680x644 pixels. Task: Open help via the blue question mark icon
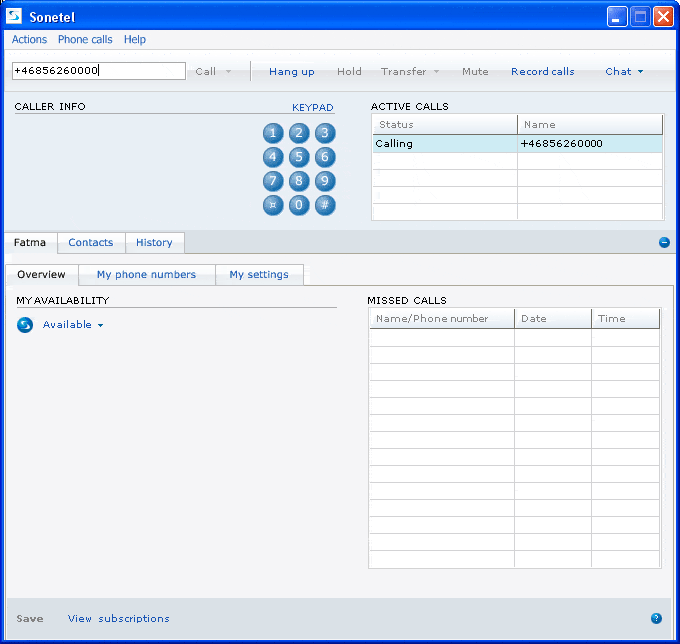pyautogui.click(x=656, y=618)
